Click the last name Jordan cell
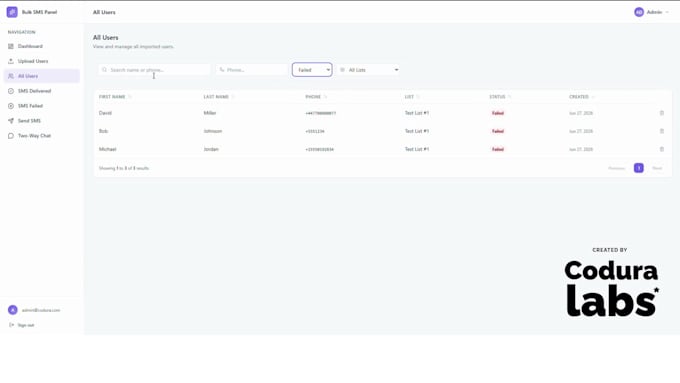 211,149
